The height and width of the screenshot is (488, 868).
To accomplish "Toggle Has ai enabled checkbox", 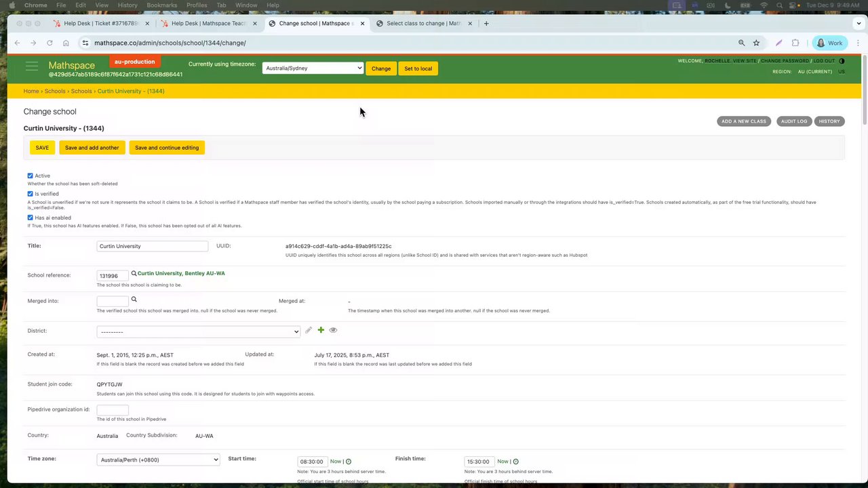I will coord(30,218).
